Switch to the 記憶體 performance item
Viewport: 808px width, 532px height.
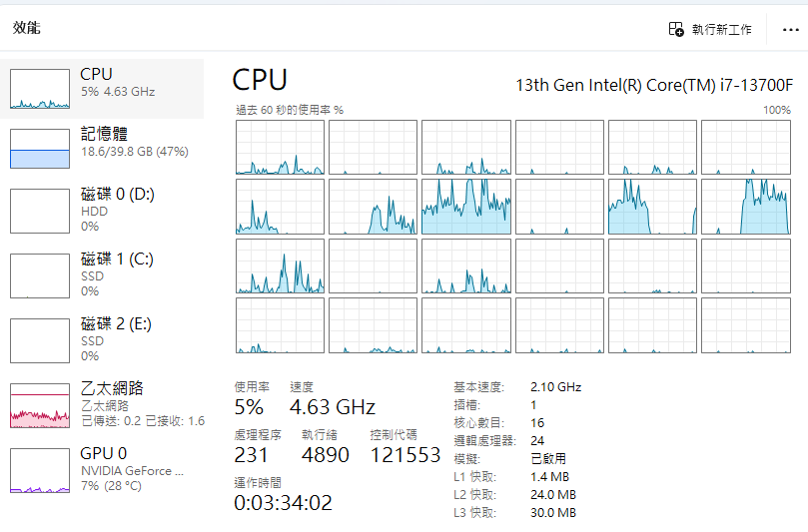[x=104, y=134]
